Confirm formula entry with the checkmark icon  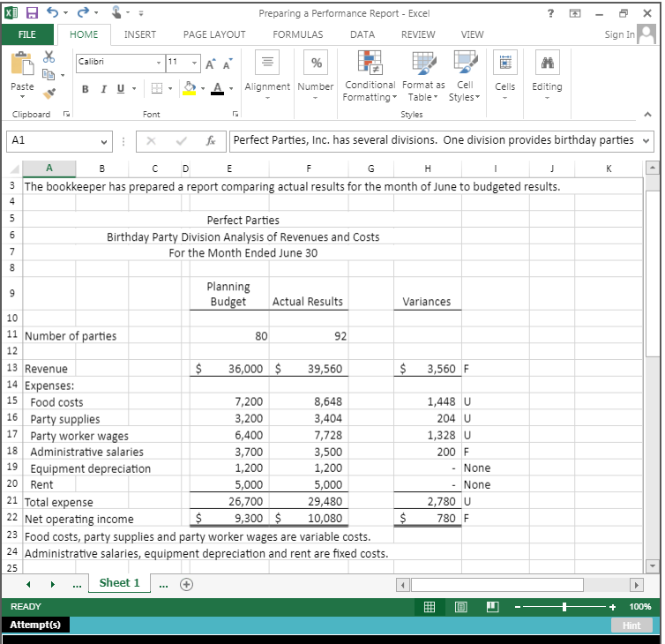tap(181, 141)
